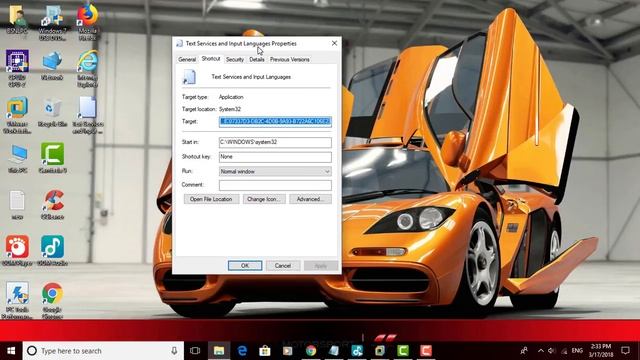Open green Camtasia icon on the taskbar
The image size is (640, 360).
click(403, 351)
